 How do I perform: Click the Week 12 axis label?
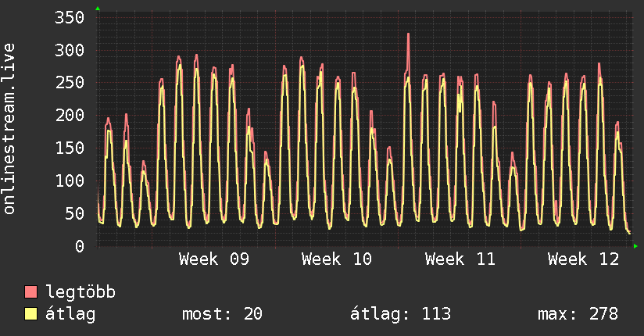(583, 259)
